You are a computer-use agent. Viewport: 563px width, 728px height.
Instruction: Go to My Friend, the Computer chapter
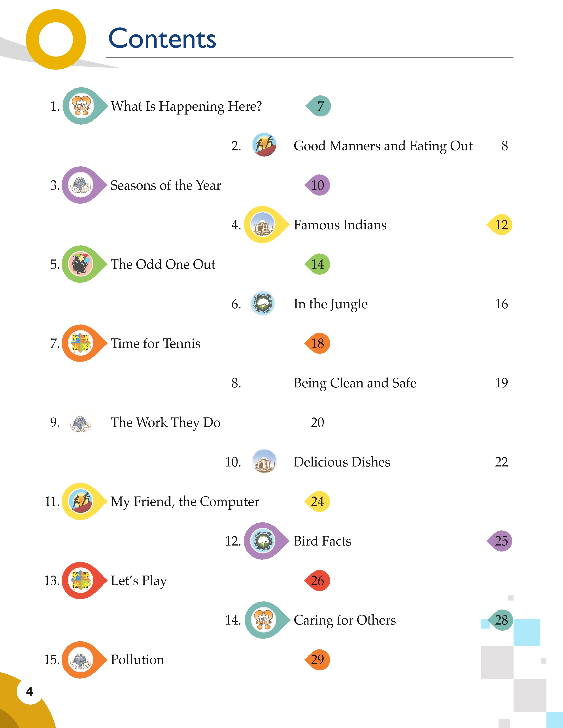click(185, 502)
